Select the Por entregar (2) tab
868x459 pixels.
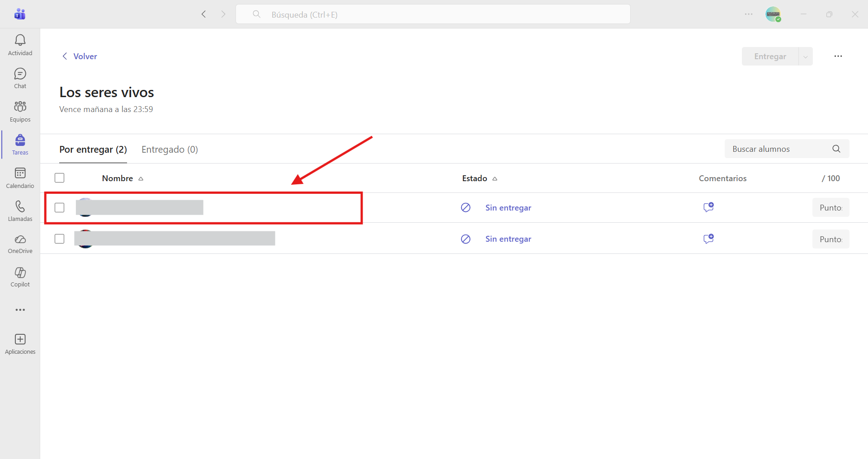[93, 150]
